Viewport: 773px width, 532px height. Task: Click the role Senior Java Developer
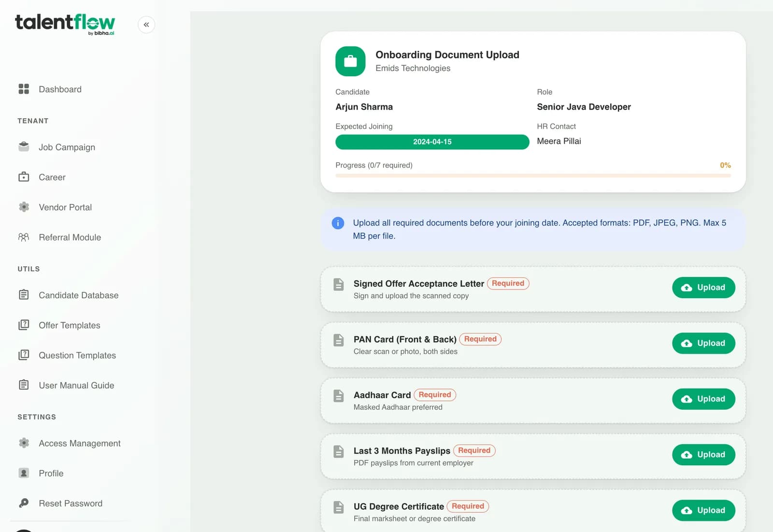tap(584, 107)
